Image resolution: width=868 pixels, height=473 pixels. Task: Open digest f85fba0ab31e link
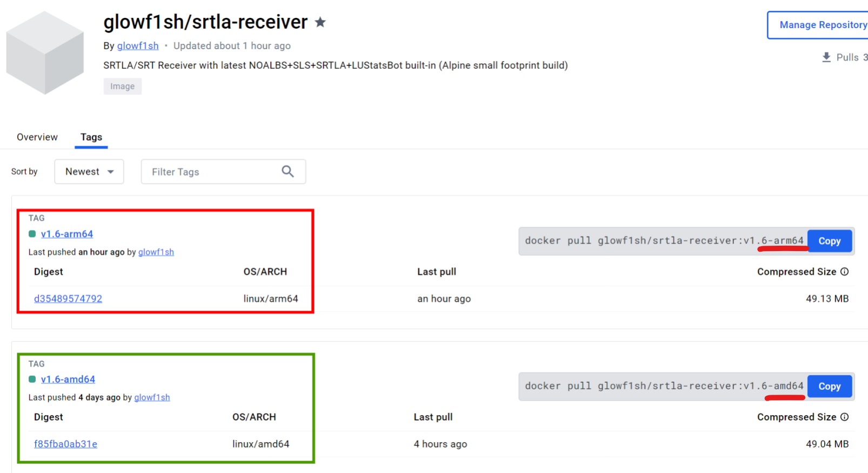[65, 444]
